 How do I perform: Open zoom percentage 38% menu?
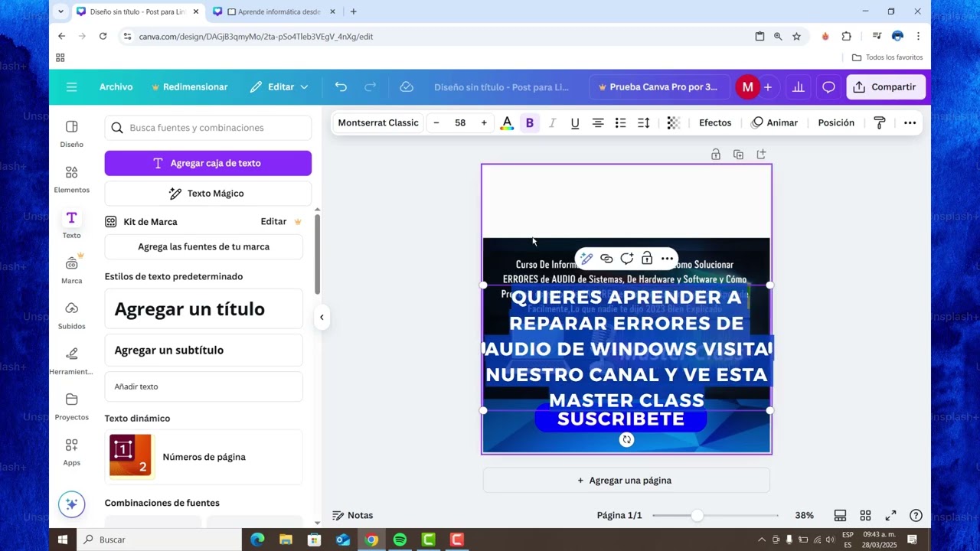(804, 516)
